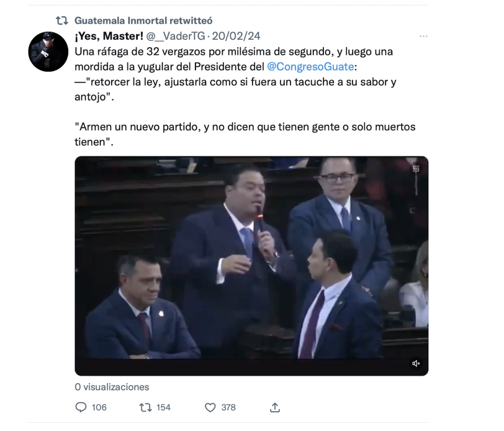Screen dimensions: 504x431
Task: Play the embedded congress video
Action: tap(252, 266)
